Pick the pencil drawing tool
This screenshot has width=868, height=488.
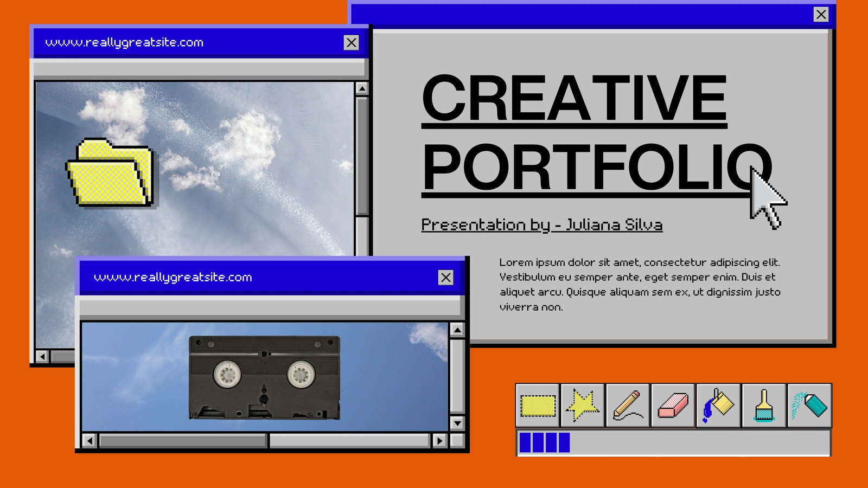tap(628, 406)
